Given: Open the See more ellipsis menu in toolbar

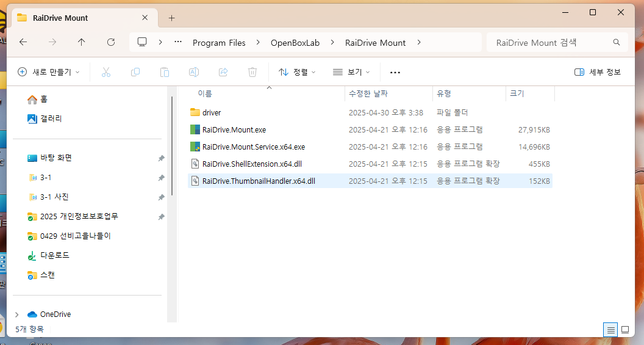Looking at the screenshot, I should 395,73.
